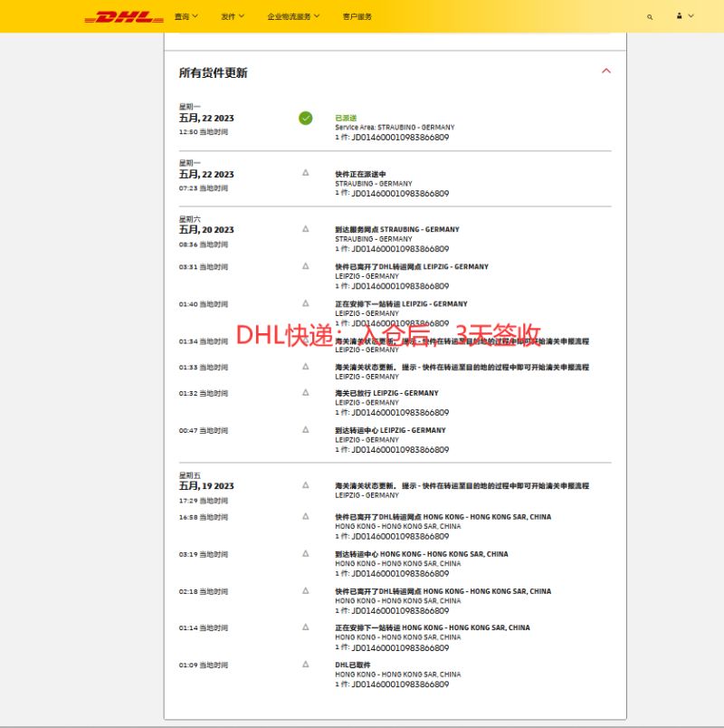Click the date 五月, 19 2023

coord(206,486)
